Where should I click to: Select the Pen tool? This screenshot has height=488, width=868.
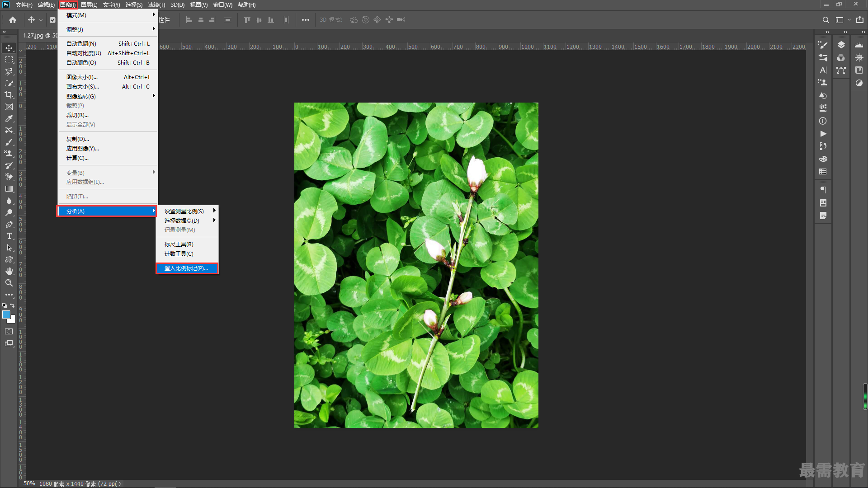tap(9, 224)
